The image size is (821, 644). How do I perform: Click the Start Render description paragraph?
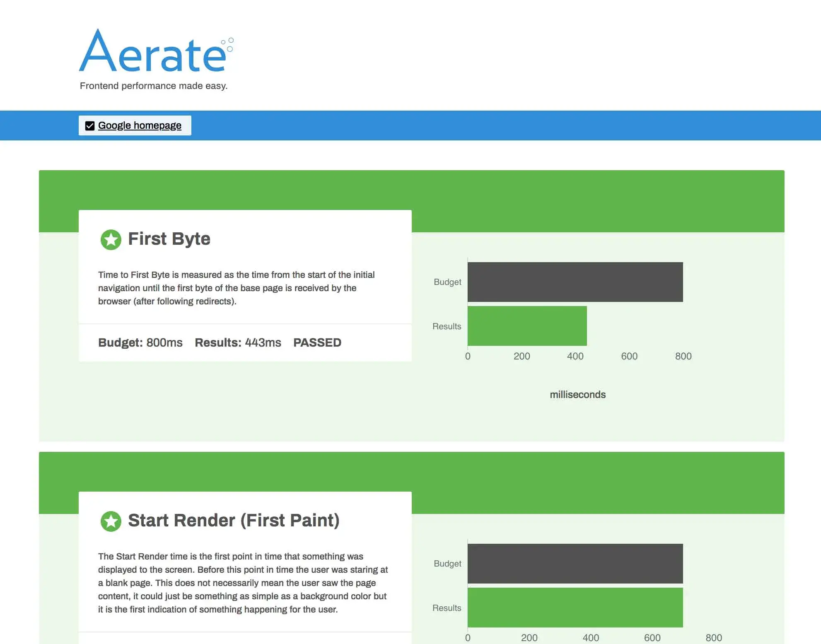[x=243, y=583]
